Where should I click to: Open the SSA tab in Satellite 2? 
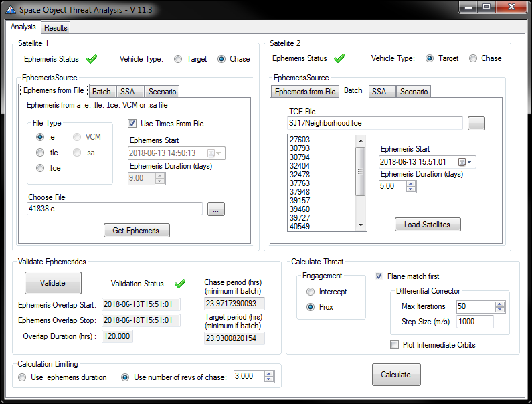coord(379,92)
